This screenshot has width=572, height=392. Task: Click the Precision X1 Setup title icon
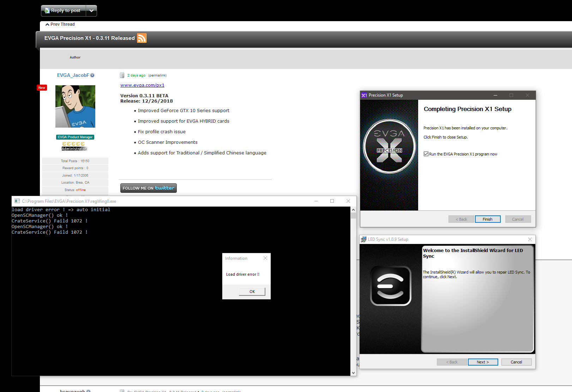(364, 95)
